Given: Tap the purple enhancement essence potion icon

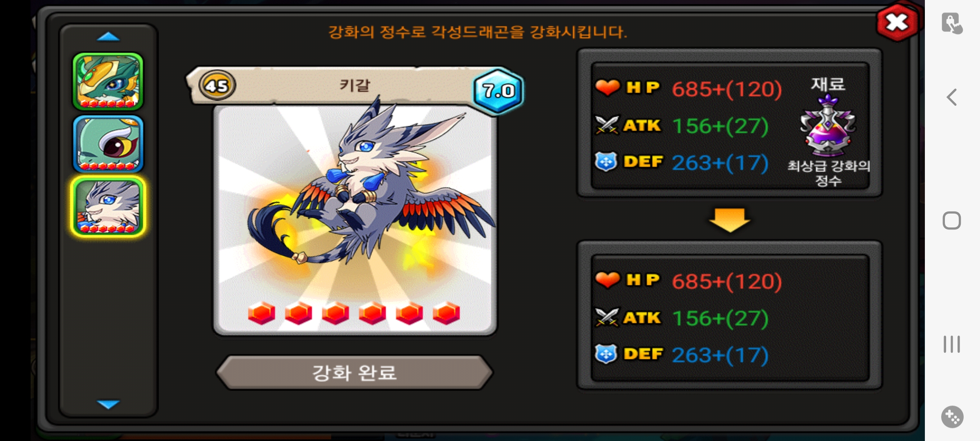Looking at the screenshot, I should (828, 125).
